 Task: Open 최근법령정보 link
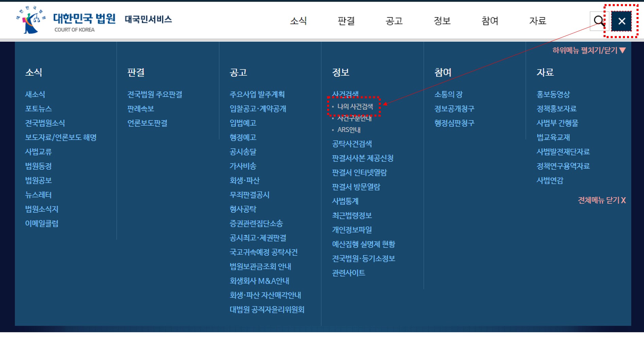(x=352, y=216)
